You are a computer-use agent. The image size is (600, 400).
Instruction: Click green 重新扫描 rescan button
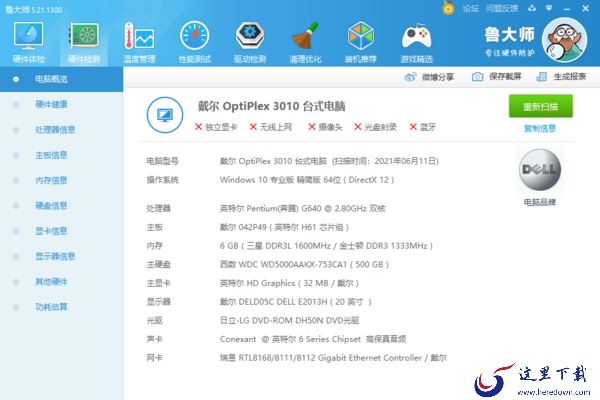point(541,106)
